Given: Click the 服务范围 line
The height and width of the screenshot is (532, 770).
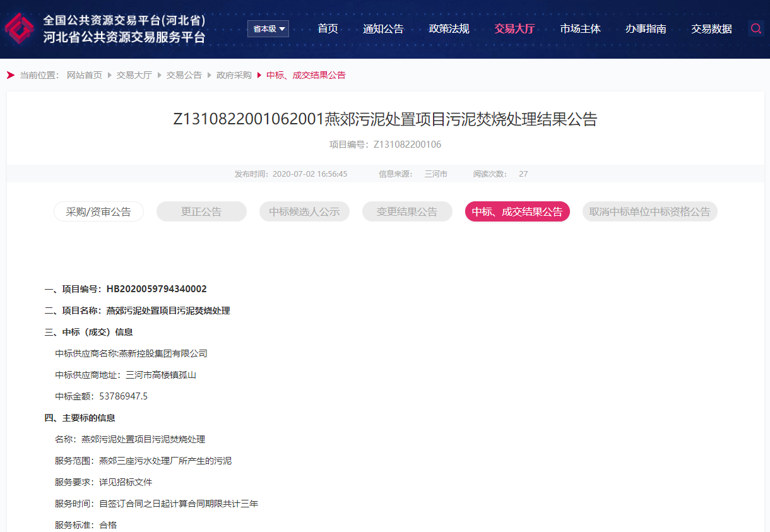Looking at the screenshot, I should (x=143, y=461).
